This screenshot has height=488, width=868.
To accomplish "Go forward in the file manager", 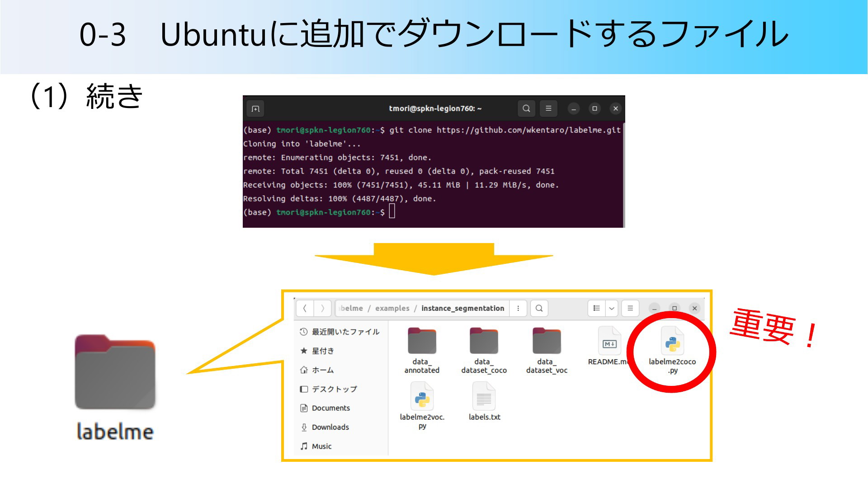I will click(x=322, y=308).
